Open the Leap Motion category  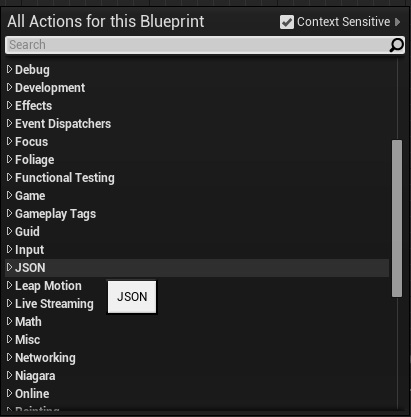[x=48, y=286]
